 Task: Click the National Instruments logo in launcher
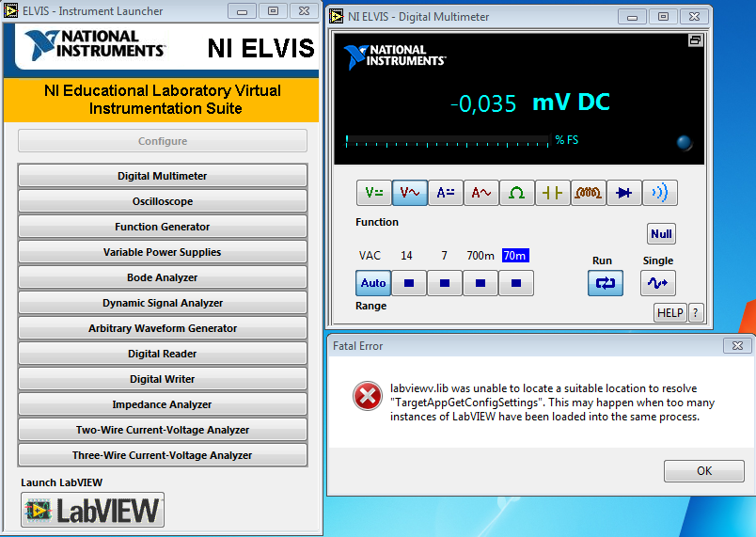(x=94, y=44)
